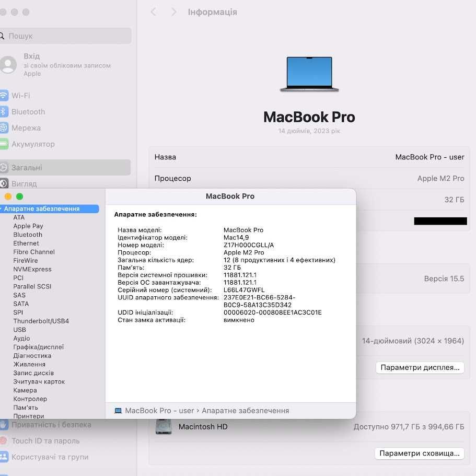The height and width of the screenshot is (476, 476).
Task: Collapse the Апаратне забезпечення tree section
Action: pyautogui.click(x=1, y=209)
